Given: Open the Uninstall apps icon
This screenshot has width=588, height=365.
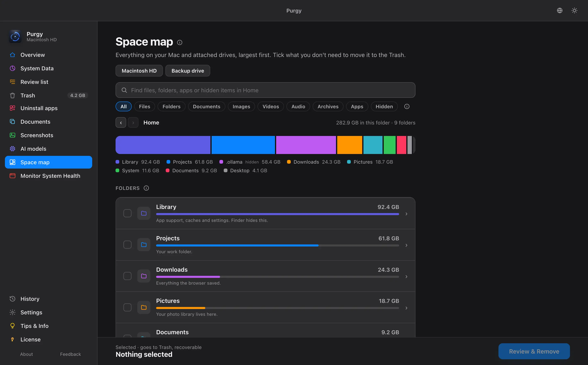Looking at the screenshot, I should (x=12, y=108).
